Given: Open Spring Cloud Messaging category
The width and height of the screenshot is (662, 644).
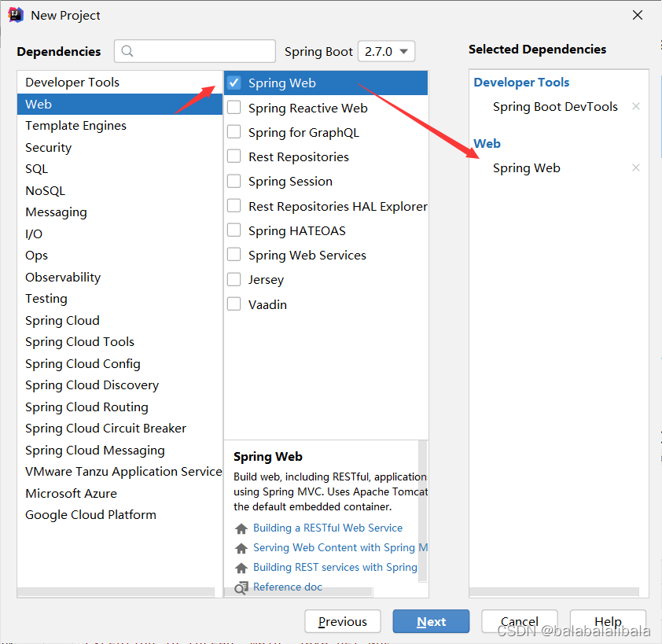Looking at the screenshot, I should [x=120, y=450].
